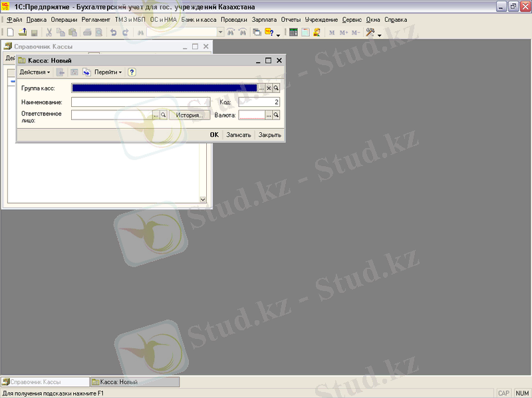Open selection ellipsis for Валюта
This screenshot has width=532, height=398.
click(269, 115)
